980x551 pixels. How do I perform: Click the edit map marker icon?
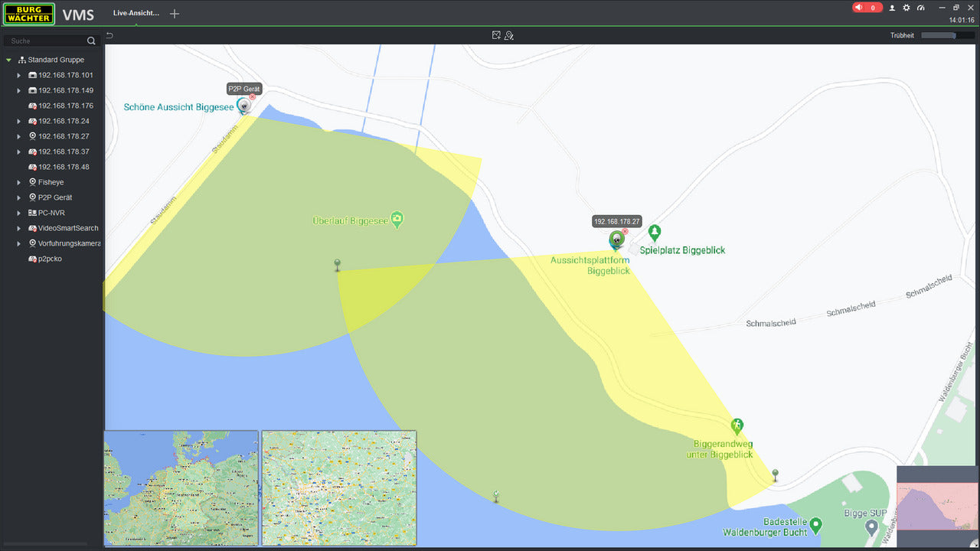[x=509, y=35]
